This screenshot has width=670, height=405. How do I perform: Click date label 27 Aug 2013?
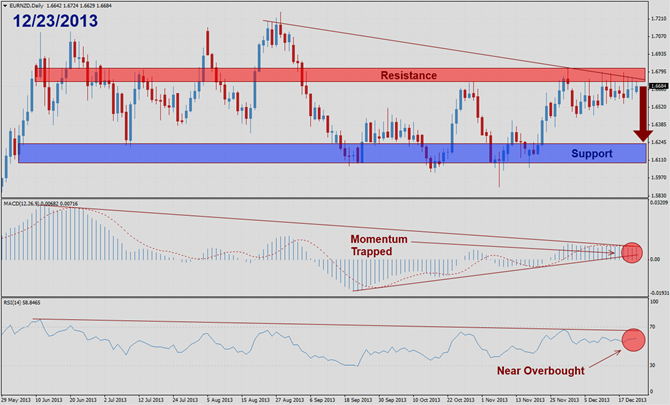coord(289,400)
